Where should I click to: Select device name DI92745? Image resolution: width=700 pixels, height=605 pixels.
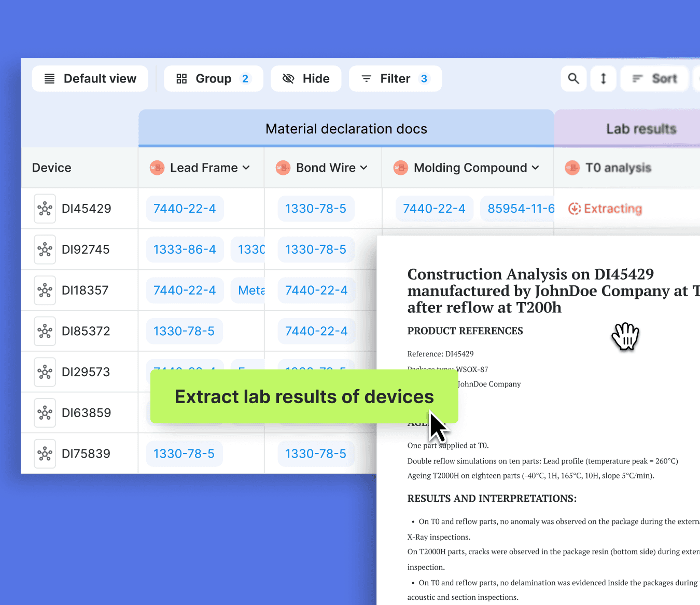click(x=86, y=250)
